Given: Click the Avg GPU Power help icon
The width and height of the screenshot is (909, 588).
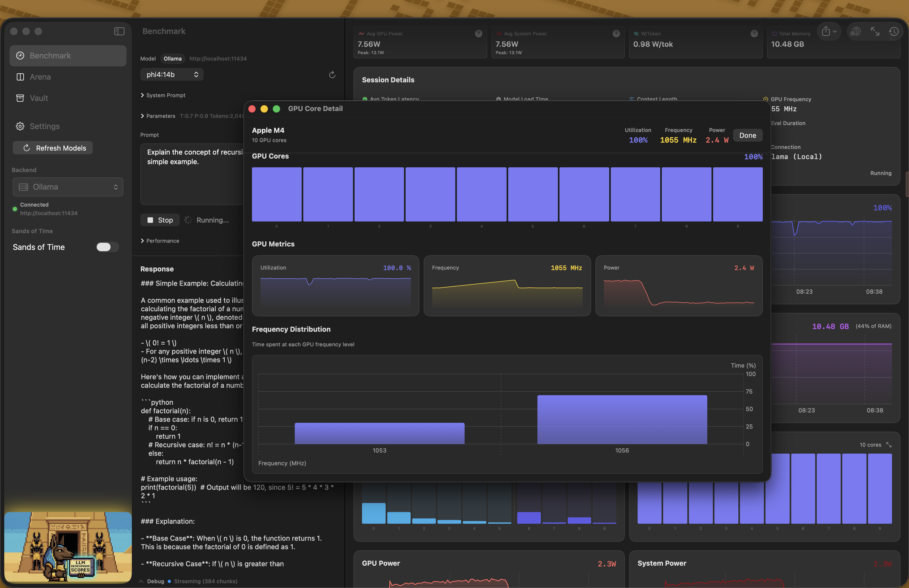Looking at the screenshot, I should [x=478, y=33].
